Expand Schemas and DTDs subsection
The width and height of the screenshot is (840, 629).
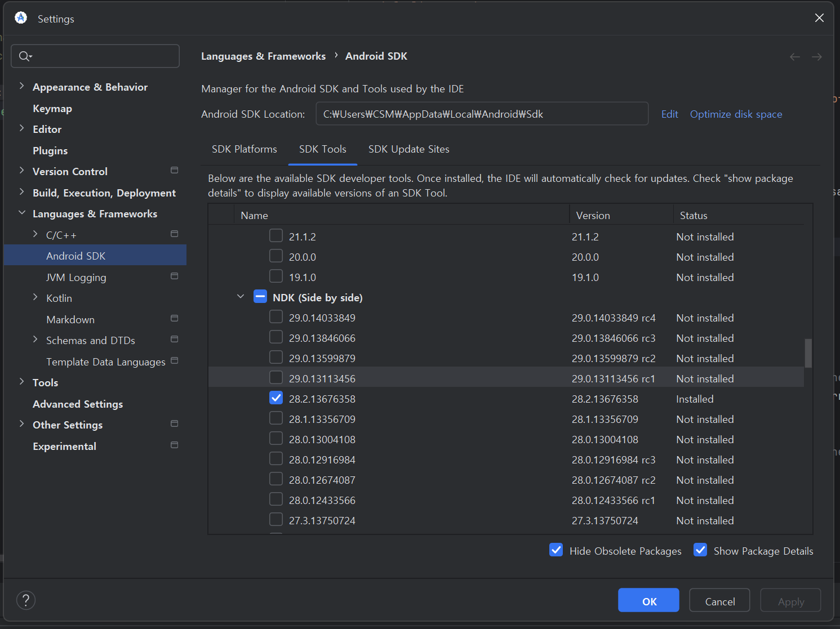pos(35,340)
